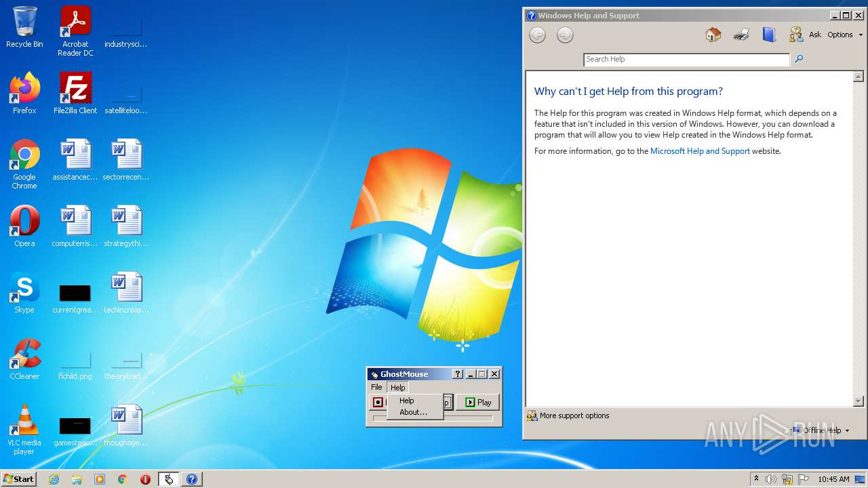Select the Firefox desktop icon

tap(24, 94)
